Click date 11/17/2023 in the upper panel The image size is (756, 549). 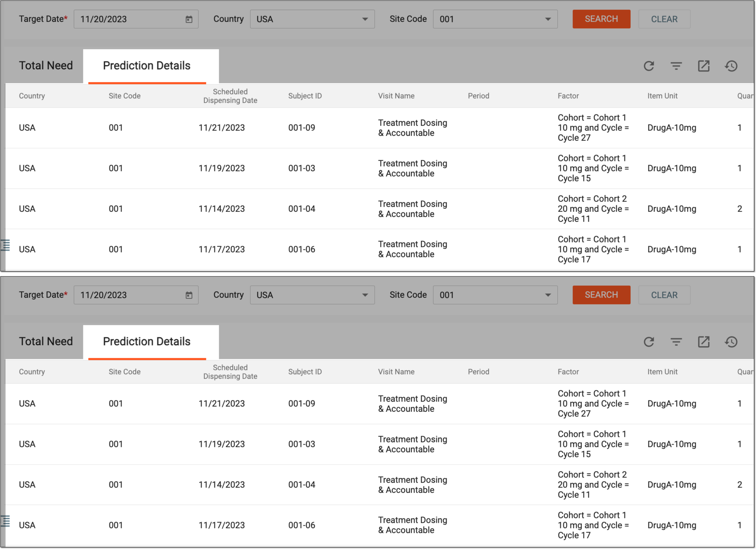(222, 249)
